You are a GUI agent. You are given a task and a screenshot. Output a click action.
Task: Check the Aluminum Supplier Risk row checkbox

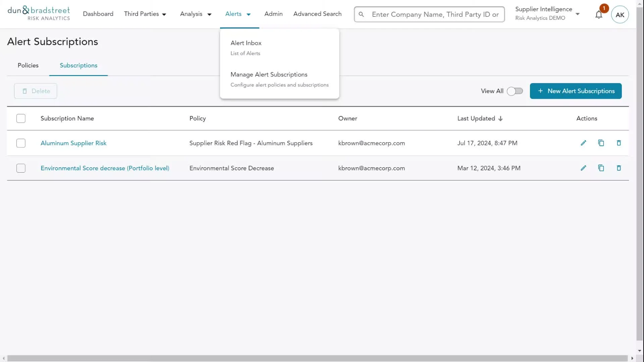coord(21,143)
